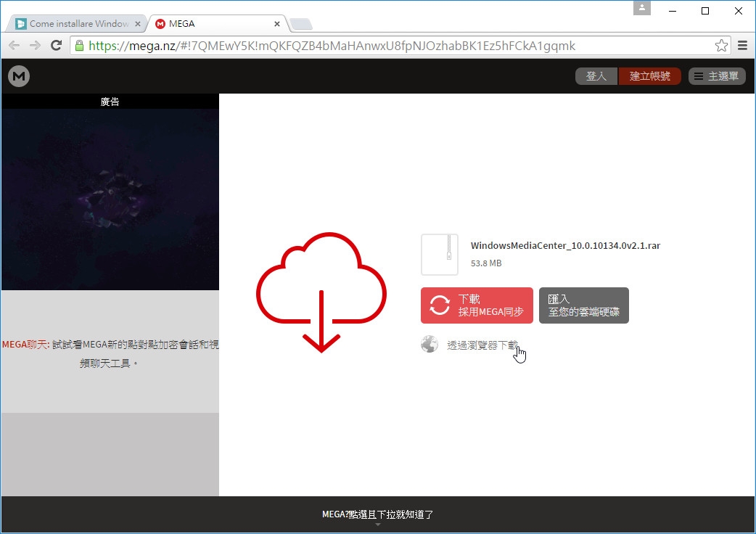Click the MEGA聊天 promo text
The width and height of the screenshot is (756, 534).
tap(110, 353)
